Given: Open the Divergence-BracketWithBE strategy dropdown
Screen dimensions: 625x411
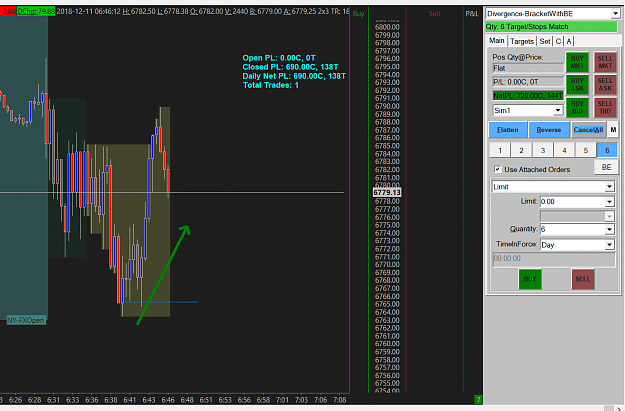Looking at the screenshot, I should 615,14.
